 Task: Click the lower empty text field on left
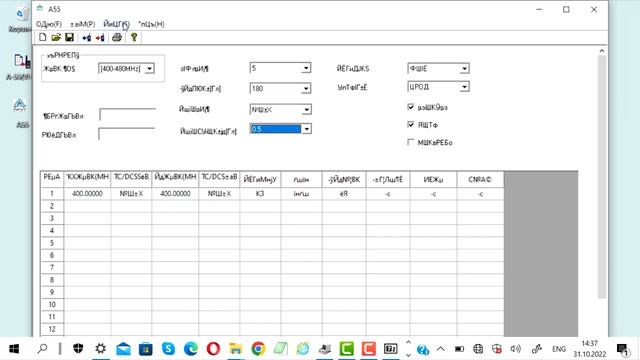tap(127, 134)
